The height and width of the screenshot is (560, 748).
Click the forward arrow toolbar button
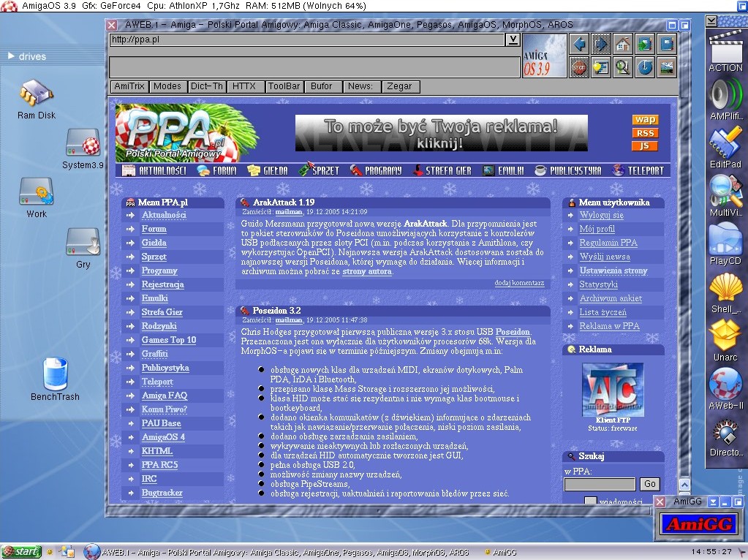tap(600, 45)
